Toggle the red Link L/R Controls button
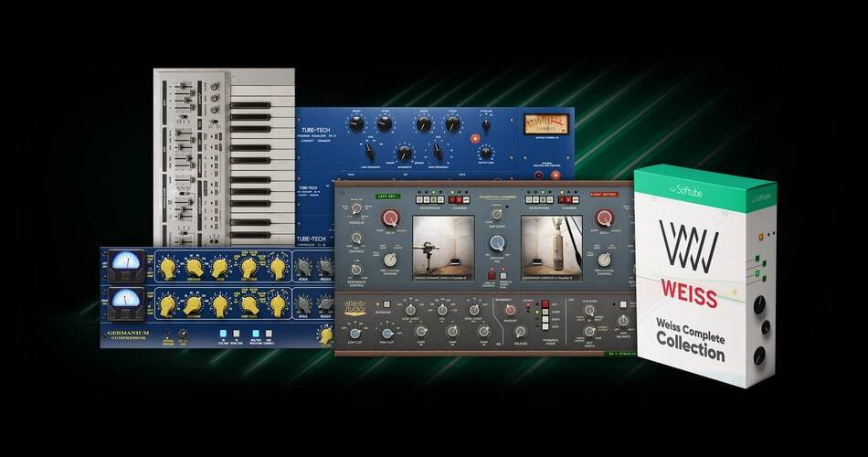This screenshot has height=457, width=868. [x=491, y=274]
